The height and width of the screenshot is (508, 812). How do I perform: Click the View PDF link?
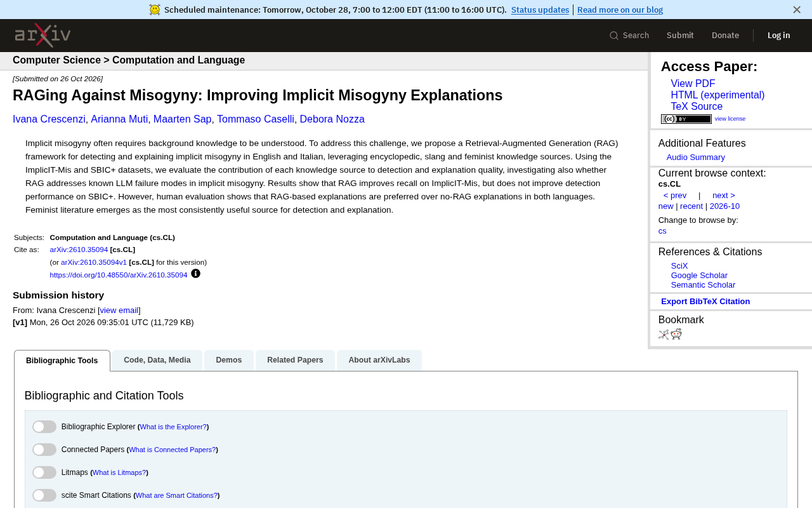tap(693, 84)
